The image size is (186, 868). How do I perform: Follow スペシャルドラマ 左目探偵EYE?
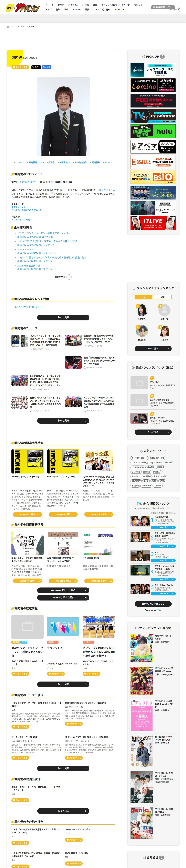tap(74, 757)
